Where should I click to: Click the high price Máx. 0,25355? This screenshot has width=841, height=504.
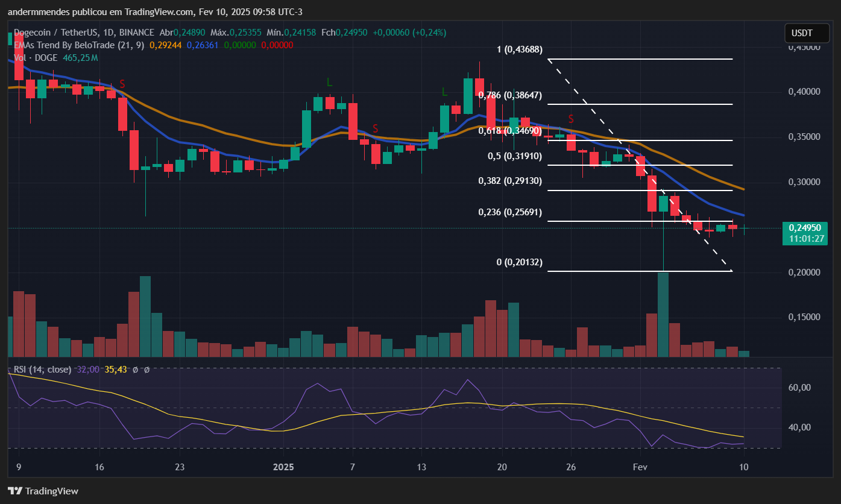pos(236,33)
